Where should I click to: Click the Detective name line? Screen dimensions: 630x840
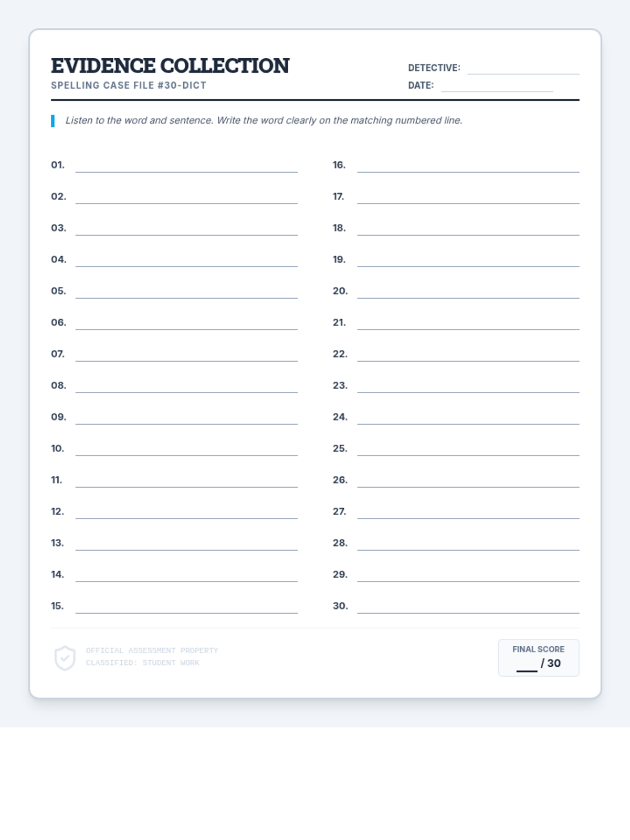(523, 69)
